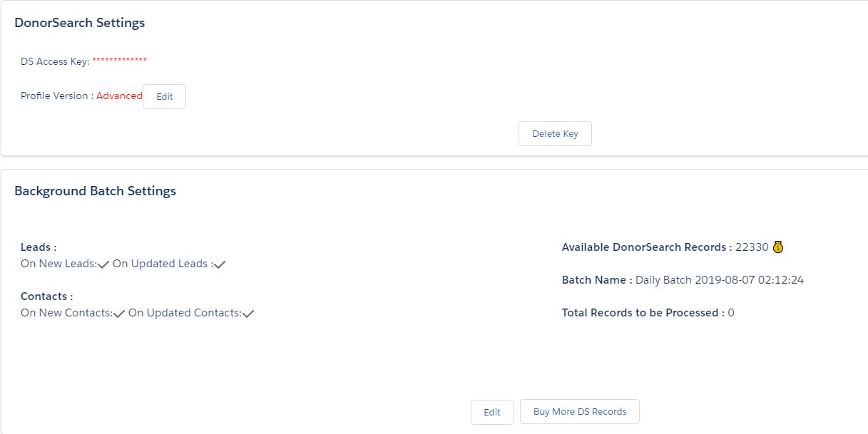Screen dimensions: 868x434
Task: Click the available records count 22330
Action: pyautogui.click(x=752, y=247)
